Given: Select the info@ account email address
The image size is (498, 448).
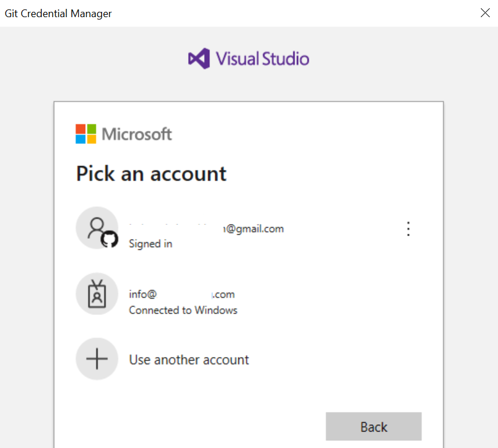Looking at the screenshot, I should pos(182,294).
